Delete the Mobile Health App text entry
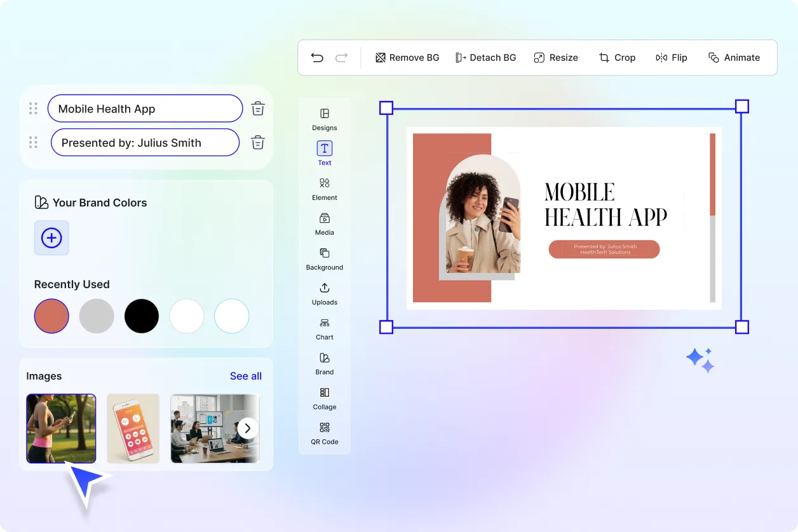Viewport: 798px width, 532px height. pos(258,108)
